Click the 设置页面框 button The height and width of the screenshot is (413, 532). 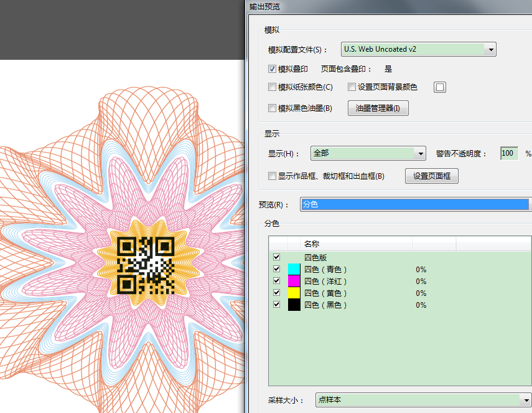click(x=431, y=176)
